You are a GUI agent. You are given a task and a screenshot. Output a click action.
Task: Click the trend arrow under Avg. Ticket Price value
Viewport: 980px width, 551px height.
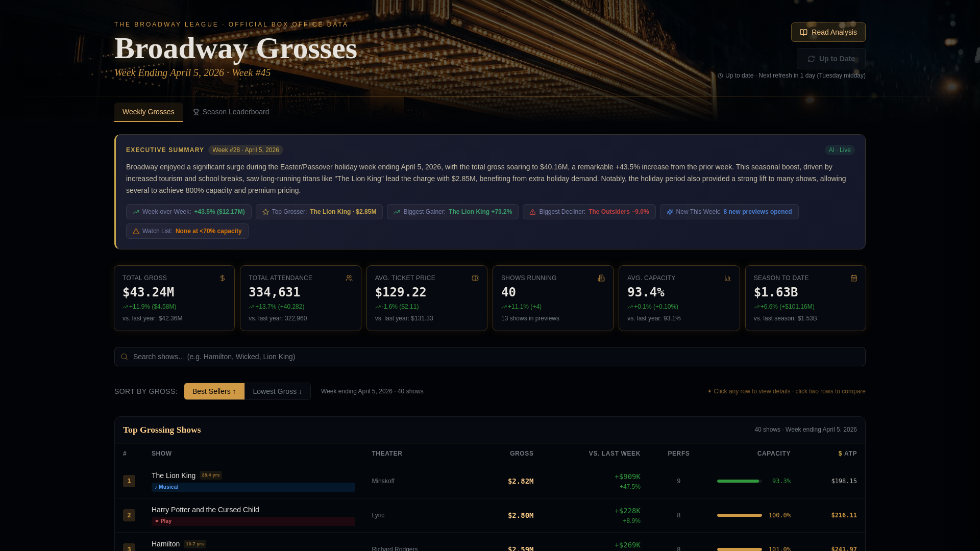click(x=378, y=307)
